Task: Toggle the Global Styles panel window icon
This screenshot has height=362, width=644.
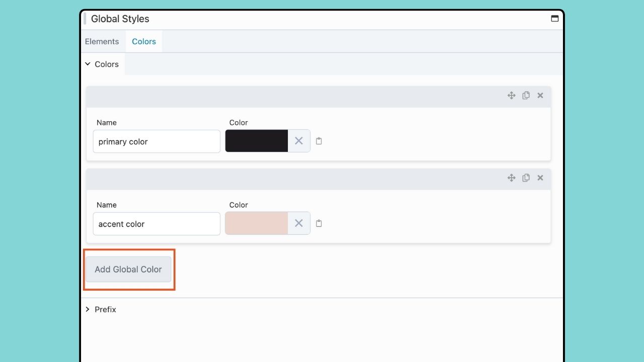Action: pos(554,19)
